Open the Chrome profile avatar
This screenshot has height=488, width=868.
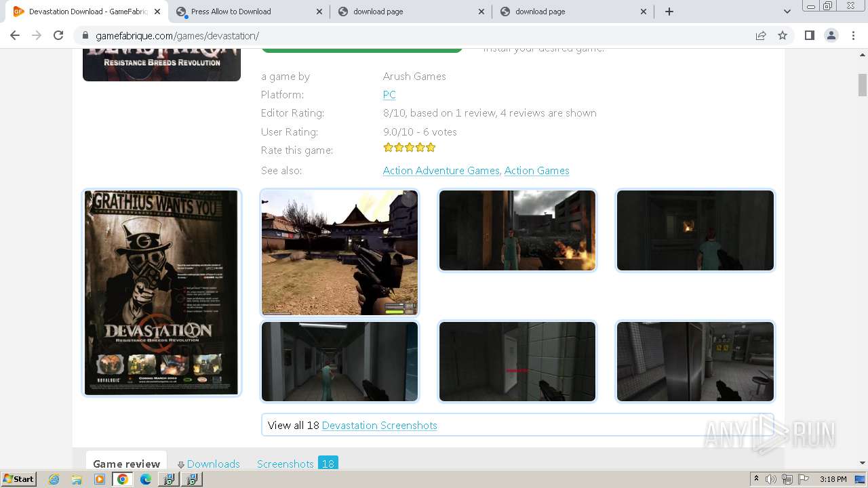coord(831,35)
